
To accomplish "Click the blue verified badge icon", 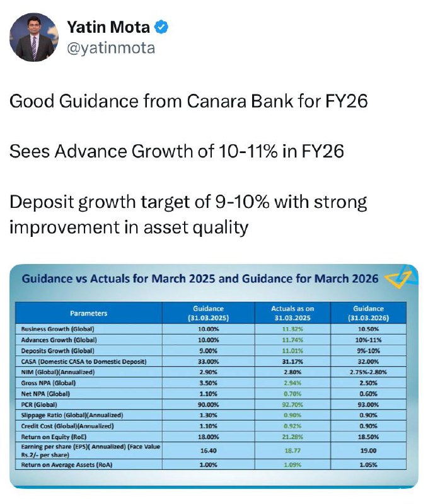I will point(161,27).
